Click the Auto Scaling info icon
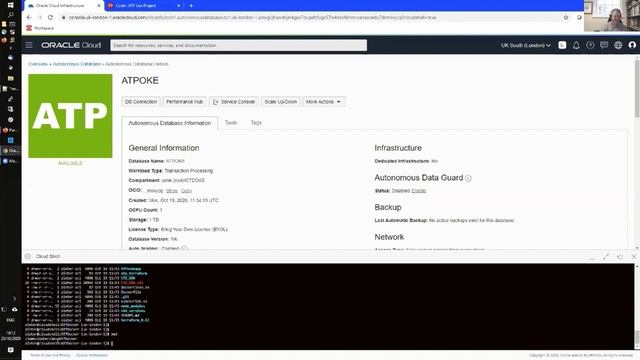The image size is (640, 360). click(184, 248)
